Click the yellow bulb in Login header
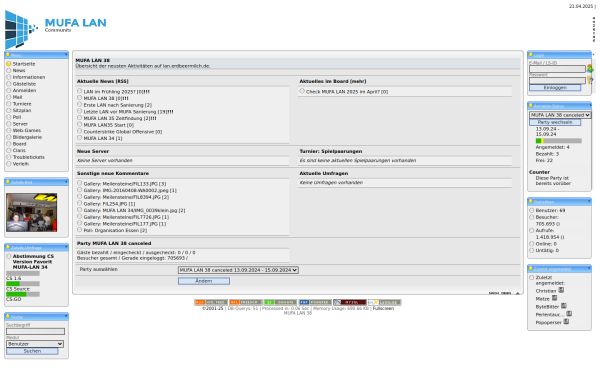 531,55
